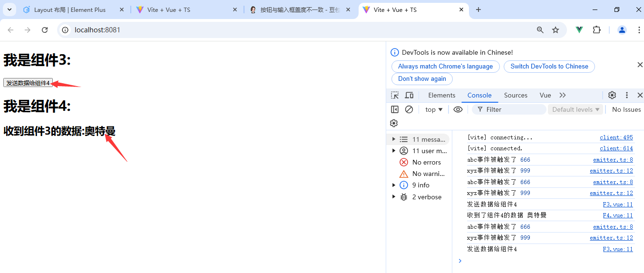Screen dimensions: 644x273
Task: Click the [vite] connected. log message
Action: click(x=495, y=148)
